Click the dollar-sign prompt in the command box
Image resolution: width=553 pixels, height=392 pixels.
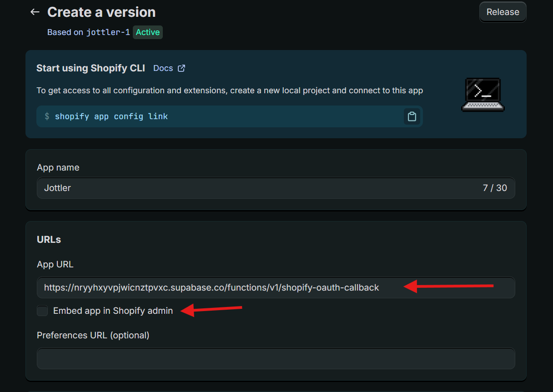[47, 116]
